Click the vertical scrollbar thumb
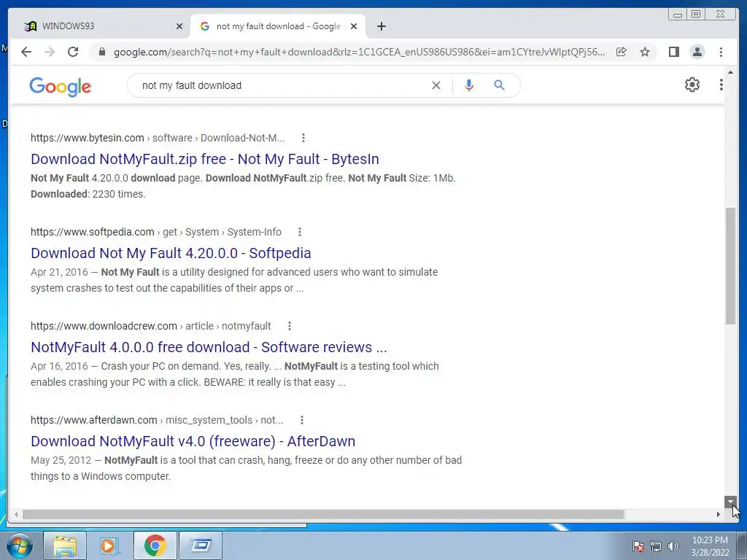The height and width of the screenshot is (560, 747). pyautogui.click(x=730, y=265)
